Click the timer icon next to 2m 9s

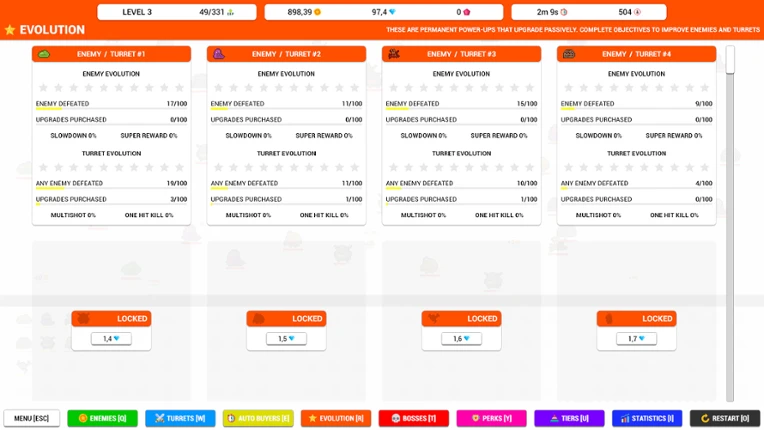coord(564,12)
